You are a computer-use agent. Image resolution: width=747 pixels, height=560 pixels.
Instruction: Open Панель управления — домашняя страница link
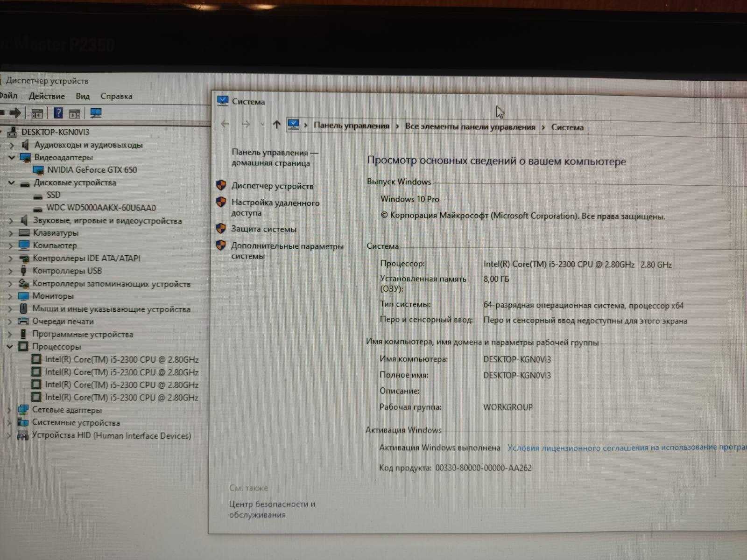(275, 158)
